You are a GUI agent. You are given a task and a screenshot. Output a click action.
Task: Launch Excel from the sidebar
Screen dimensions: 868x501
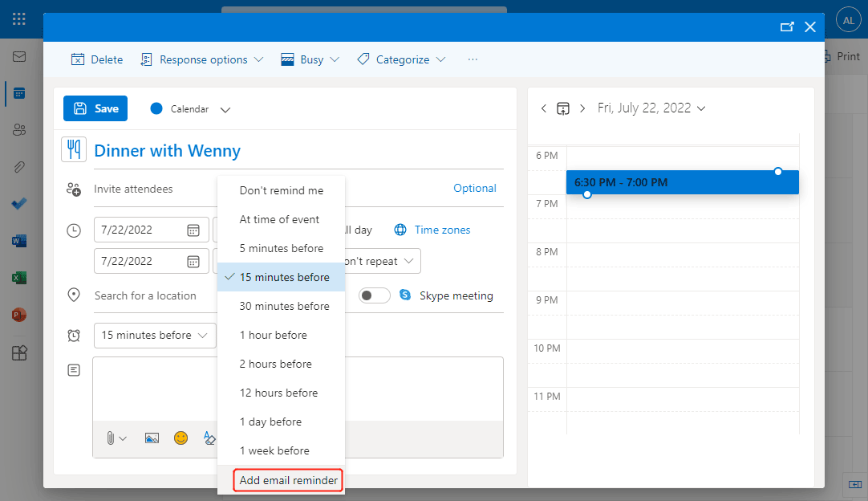coord(19,278)
